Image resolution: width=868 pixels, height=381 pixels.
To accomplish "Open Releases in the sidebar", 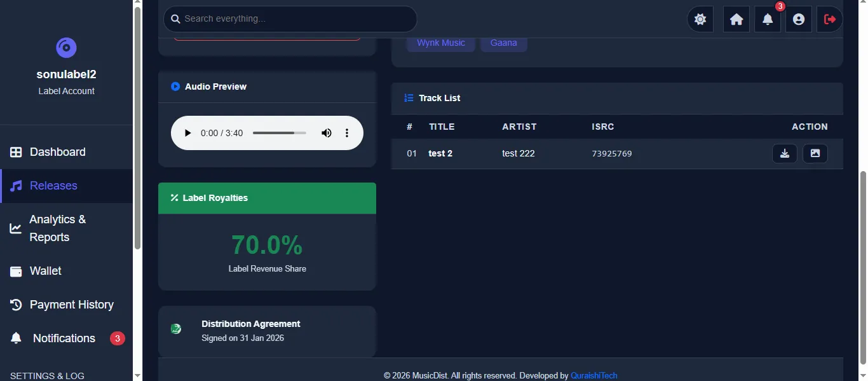I will [67, 186].
